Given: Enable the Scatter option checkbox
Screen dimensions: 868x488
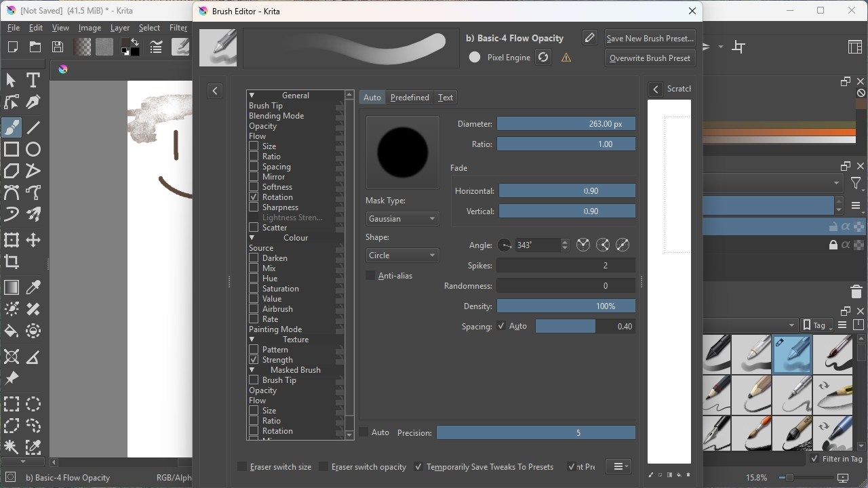Looking at the screenshot, I should pyautogui.click(x=254, y=227).
